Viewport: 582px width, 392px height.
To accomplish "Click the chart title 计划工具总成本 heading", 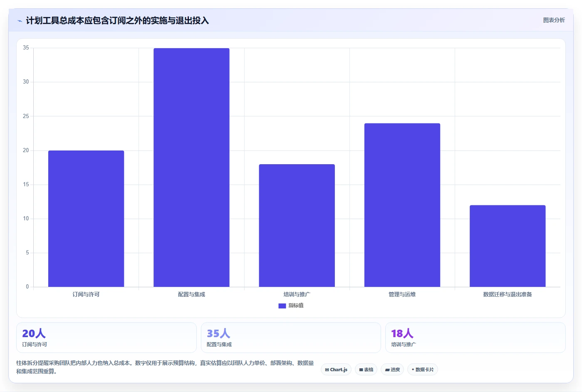I will [x=117, y=20].
